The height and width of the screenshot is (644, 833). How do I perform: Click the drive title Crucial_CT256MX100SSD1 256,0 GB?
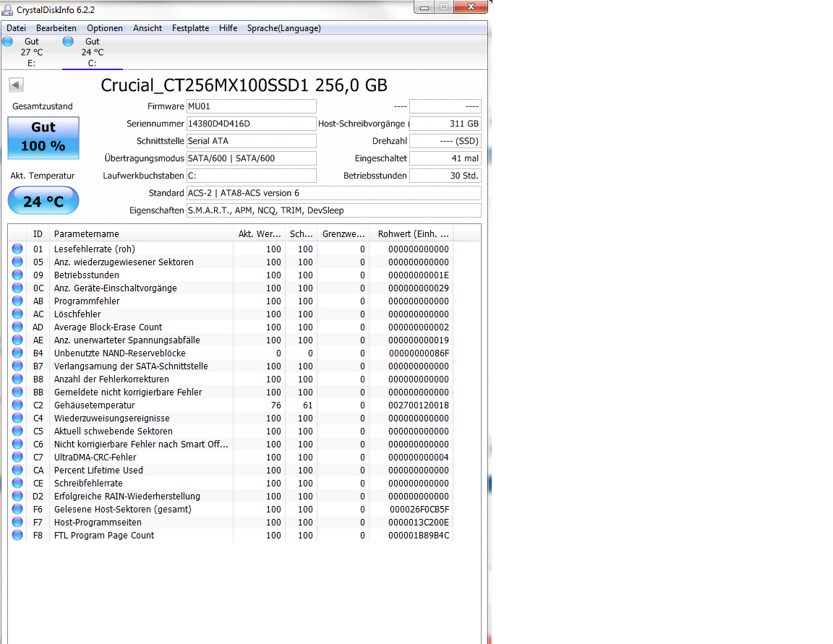pos(244,85)
